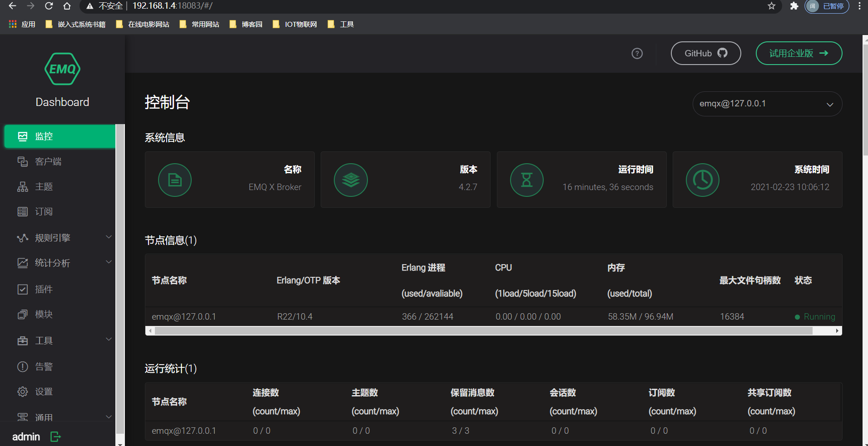
Task: Click the version 4.2.7 text
Action: point(468,187)
